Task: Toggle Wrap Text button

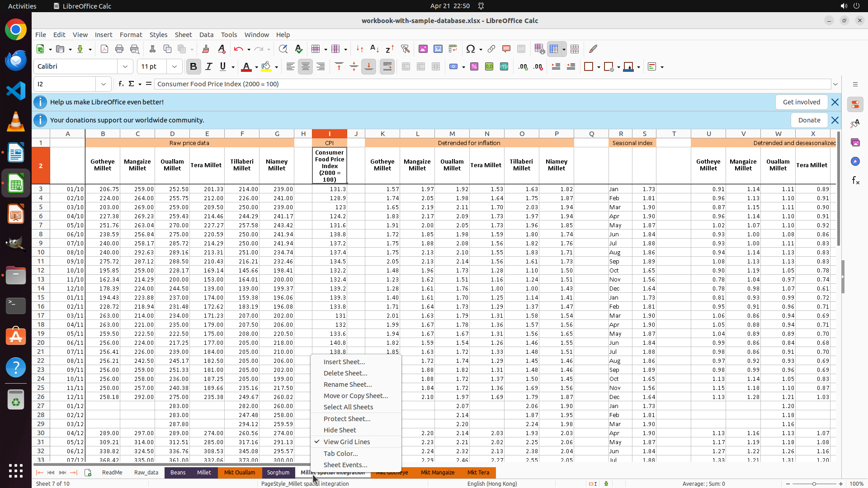Action: (387, 67)
